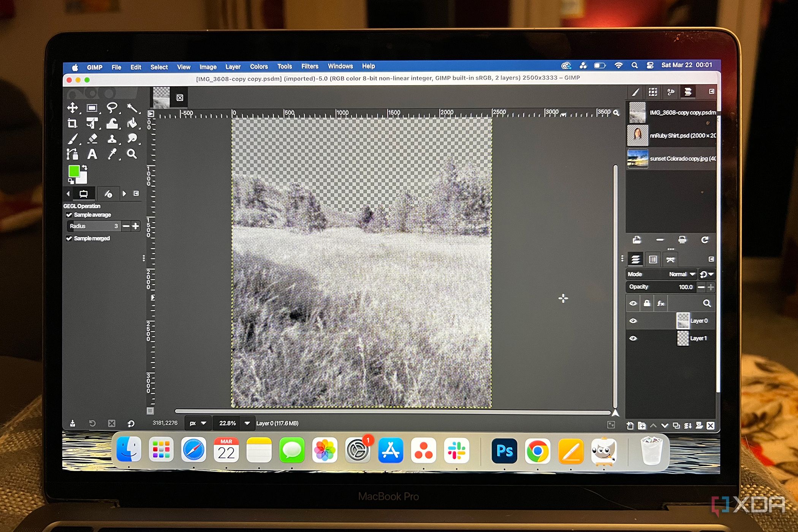The width and height of the screenshot is (798, 532).
Task: Hide Layer 1 with its eye icon
Action: coord(633,338)
